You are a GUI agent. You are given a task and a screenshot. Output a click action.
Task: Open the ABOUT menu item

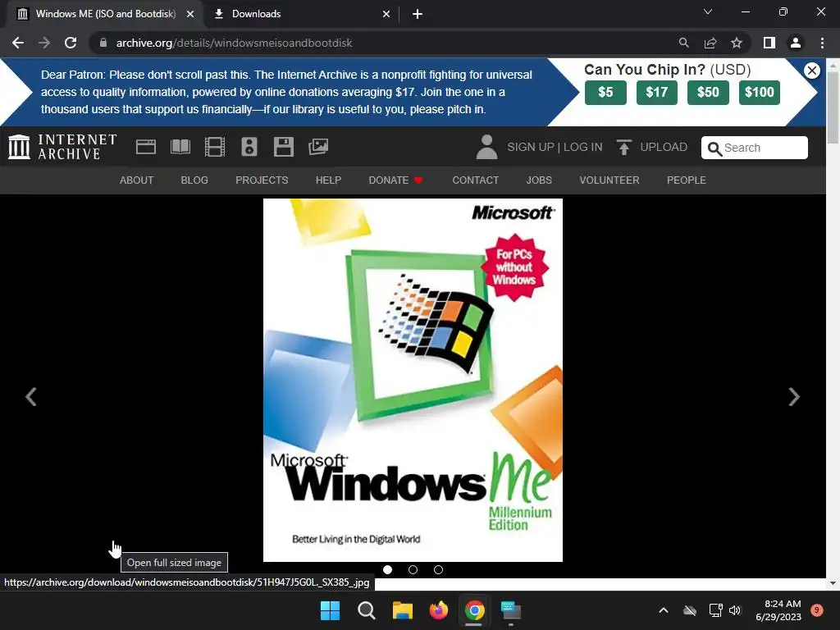click(x=137, y=180)
